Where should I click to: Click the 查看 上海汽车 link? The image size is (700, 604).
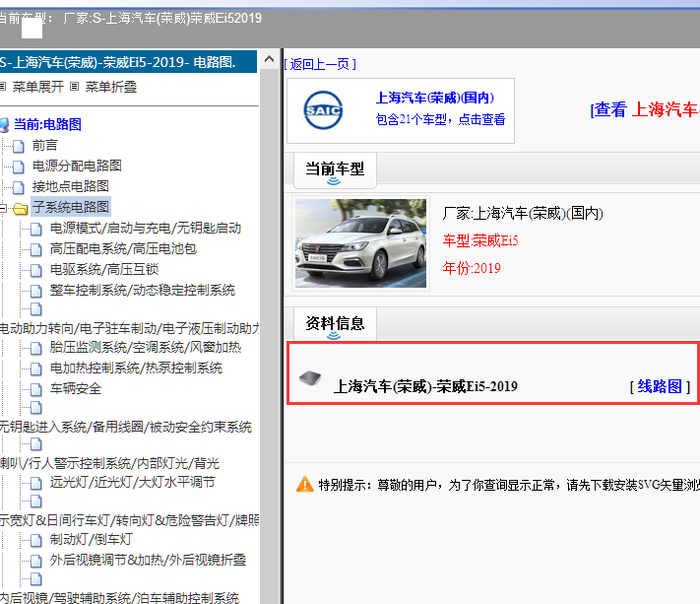pyautogui.click(x=645, y=109)
